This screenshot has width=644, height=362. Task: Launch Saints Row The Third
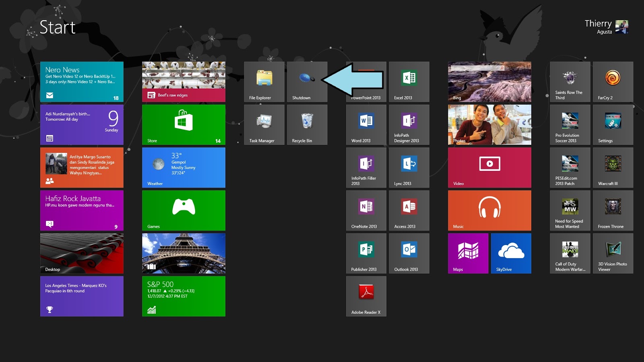tap(570, 82)
